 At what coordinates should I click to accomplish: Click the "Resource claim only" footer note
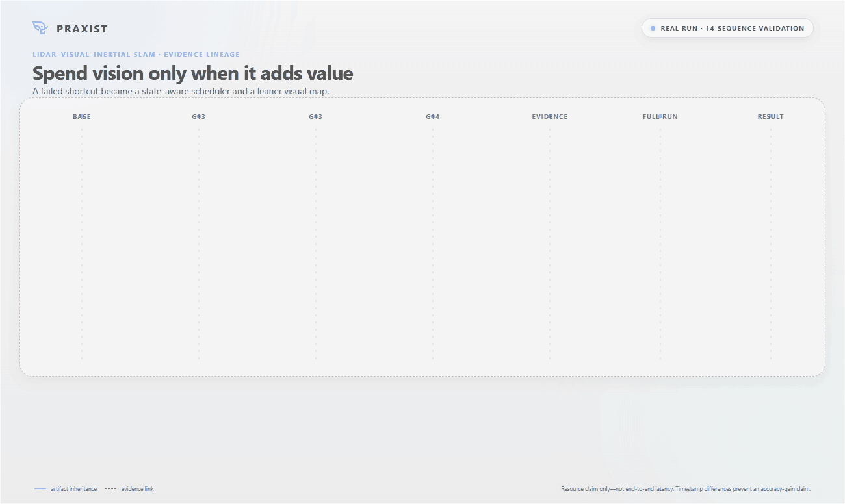[x=686, y=489]
